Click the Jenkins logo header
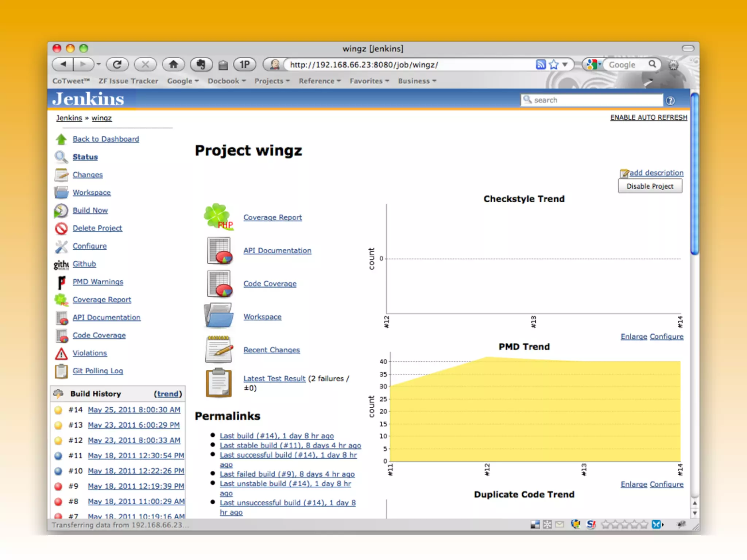The height and width of the screenshot is (560, 747). (88, 99)
